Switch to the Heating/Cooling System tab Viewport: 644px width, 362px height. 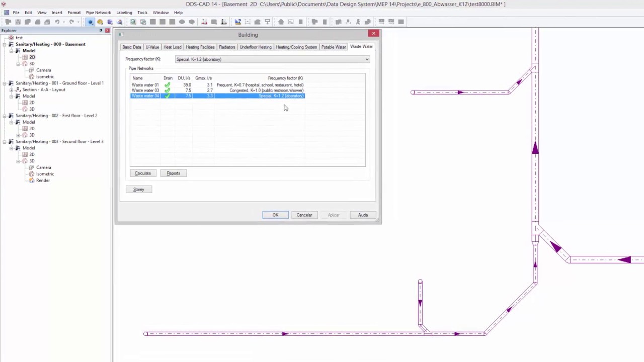[x=296, y=47]
